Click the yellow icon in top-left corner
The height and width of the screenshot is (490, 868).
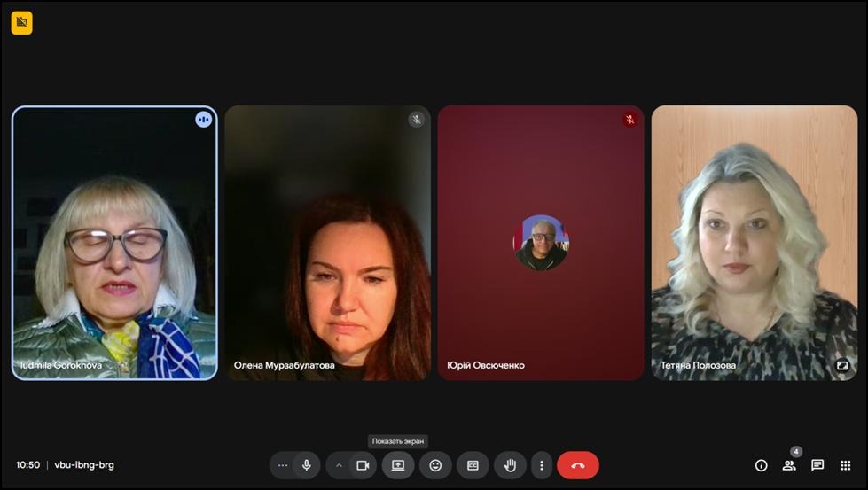21,23
